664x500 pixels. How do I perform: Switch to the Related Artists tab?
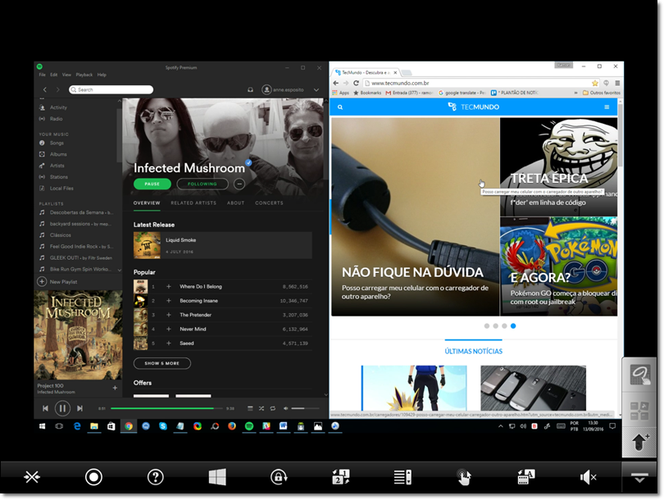(x=194, y=203)
